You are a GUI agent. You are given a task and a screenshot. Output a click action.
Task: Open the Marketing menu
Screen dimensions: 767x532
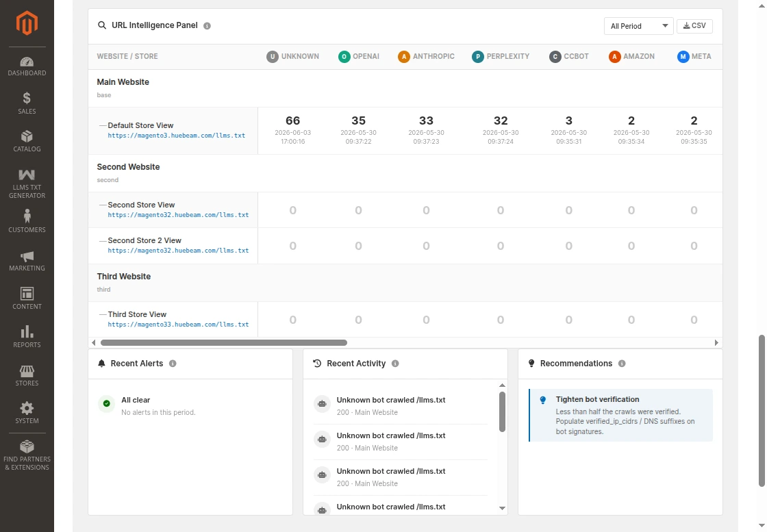pyautogui.click(x=27, y=261)
